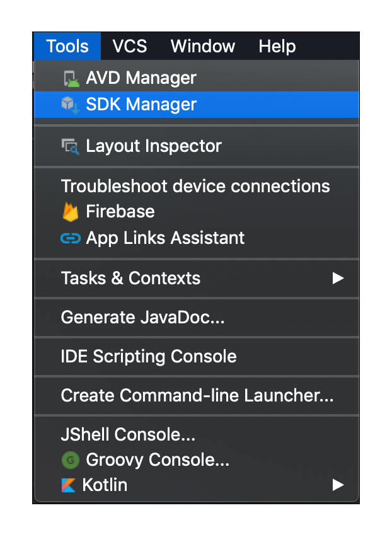Expand the Tasks & Contexts submenu arrow

(338, 278)
